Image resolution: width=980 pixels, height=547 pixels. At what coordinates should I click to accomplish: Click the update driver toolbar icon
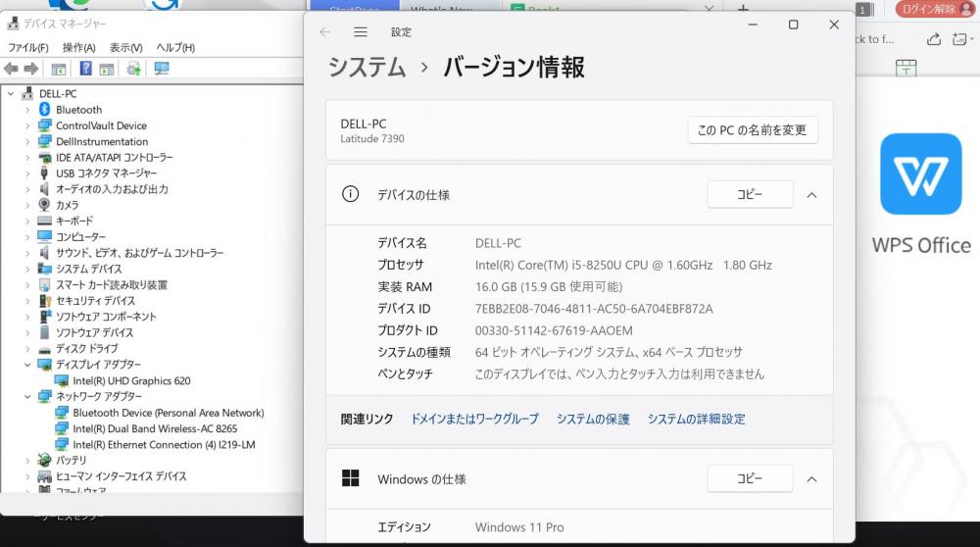(x=133, y=69)
